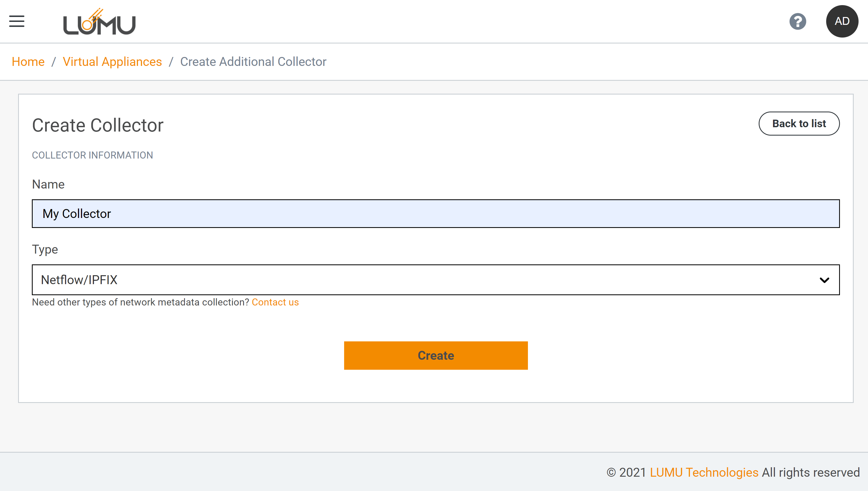Screen dimensions: 868x491
Task: Open the AD user avatar menu
Action: tap(841, 21)
